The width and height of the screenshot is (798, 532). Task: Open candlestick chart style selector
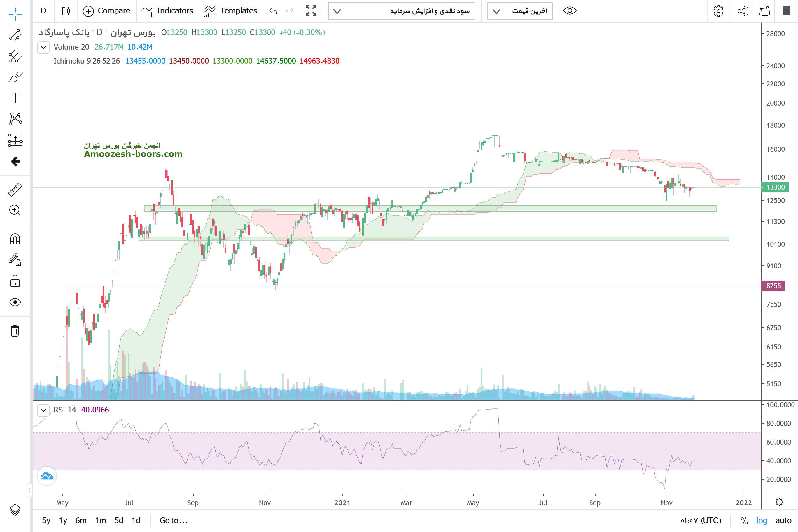pos(66,11)
